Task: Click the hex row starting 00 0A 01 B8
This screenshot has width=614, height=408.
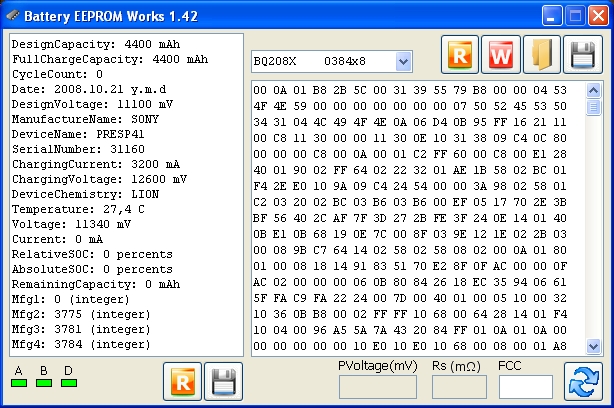Action: pos(410,90)
